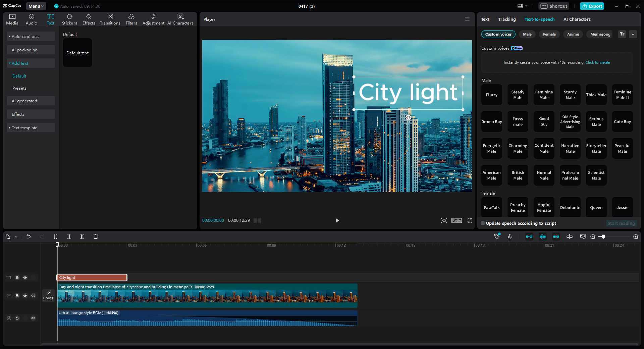
Task: Open the Menu dropdown
Action: [36, 6]
